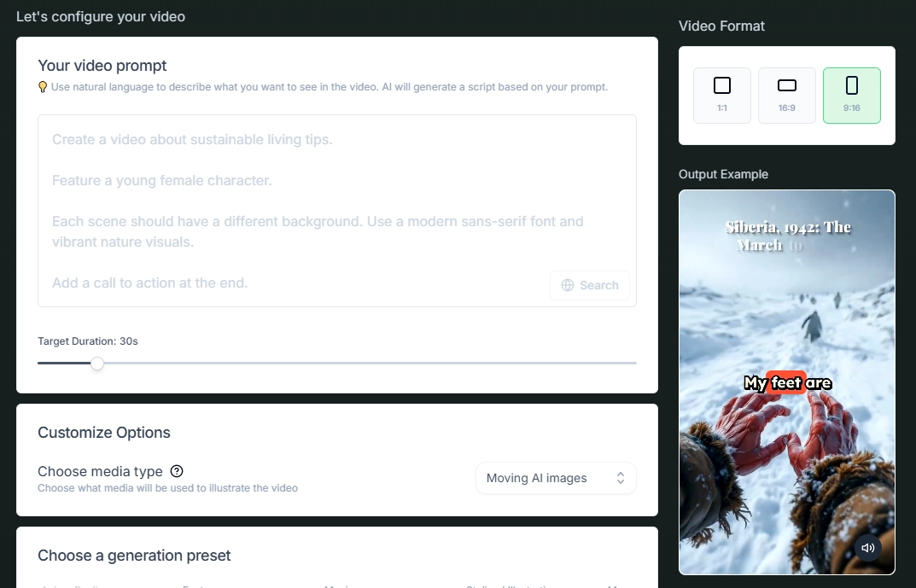Click the globe icon in the Search button

[x=568, y=286]
